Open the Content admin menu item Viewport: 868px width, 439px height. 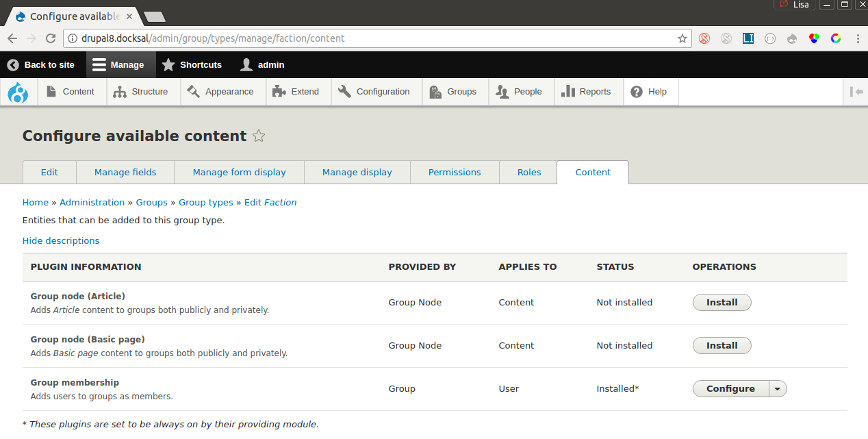pyautogui.click(x=70, y=92)
